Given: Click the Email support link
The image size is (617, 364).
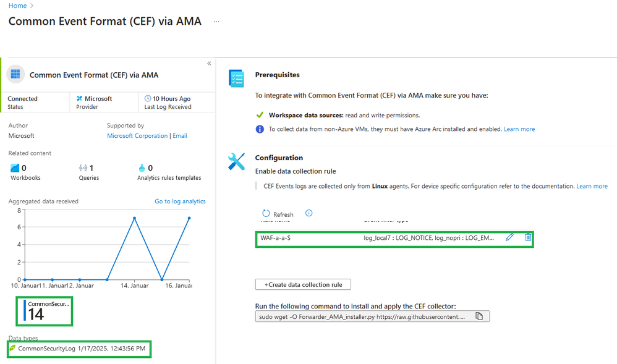Looking at the screenshot, I should [180, 136].
